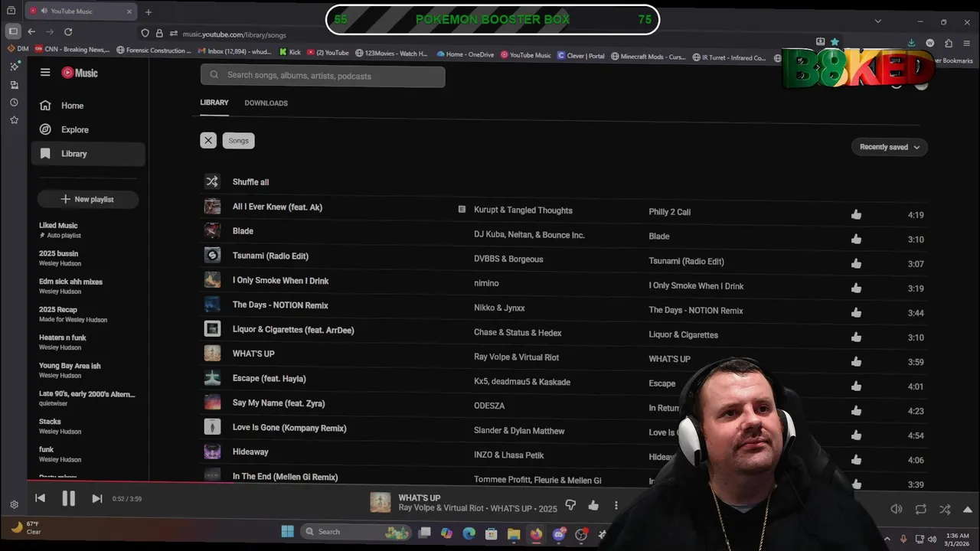This screenshot has height=551, width=980.
Task: Open the Heaters n funk playlist
Action: coord(63,337)
